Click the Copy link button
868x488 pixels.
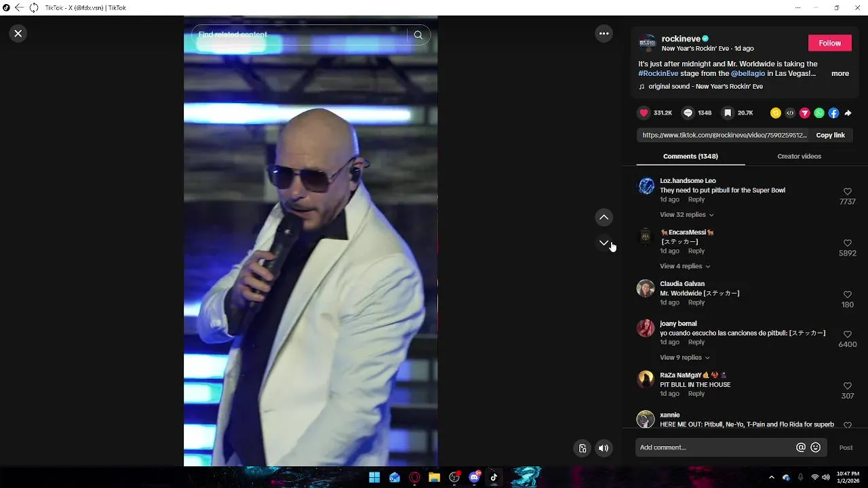[830, 135]
